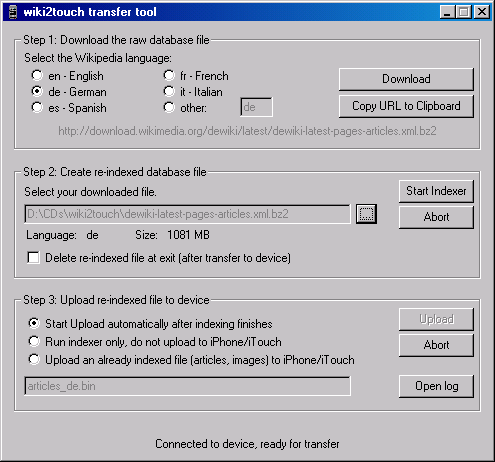Abort the upload in Step 3
The image size is (495, 462).
[436, 345]
